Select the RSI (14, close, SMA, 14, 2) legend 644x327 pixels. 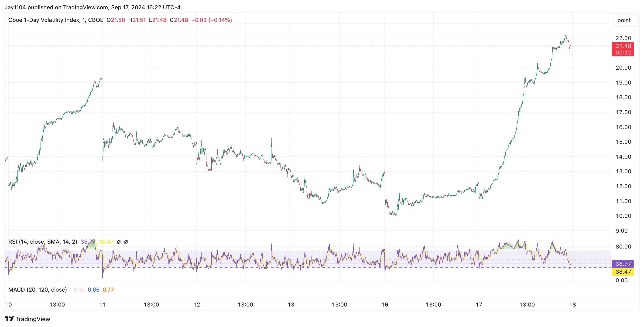click(x=43, y=242)
